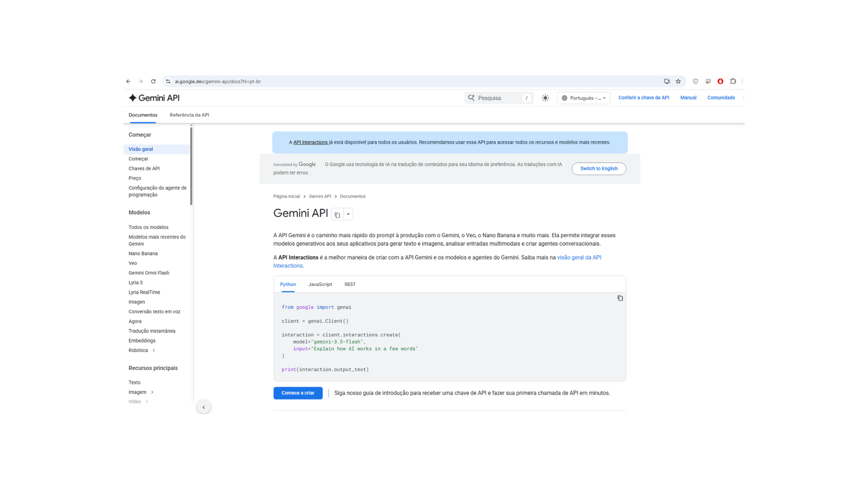Click the sidebar vertical scrollbar
Image resolution: width=868 pixels, height=488 pixels.
pyautogui.click(x=191, y=166)
